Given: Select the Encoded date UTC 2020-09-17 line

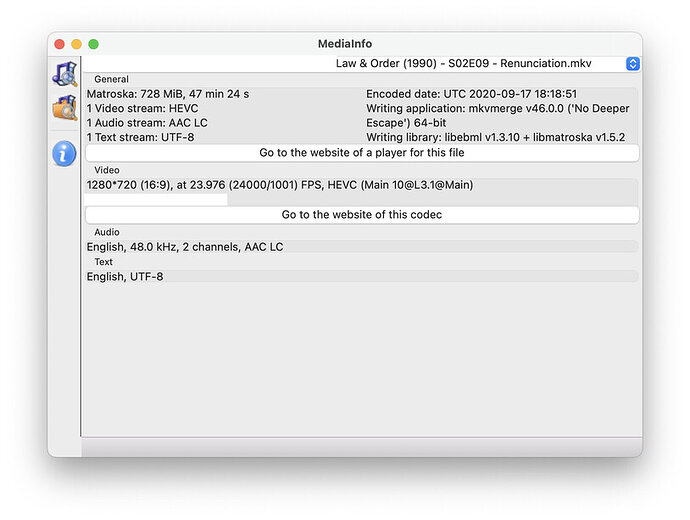Looking at the screenshot, I should [471, 94].
